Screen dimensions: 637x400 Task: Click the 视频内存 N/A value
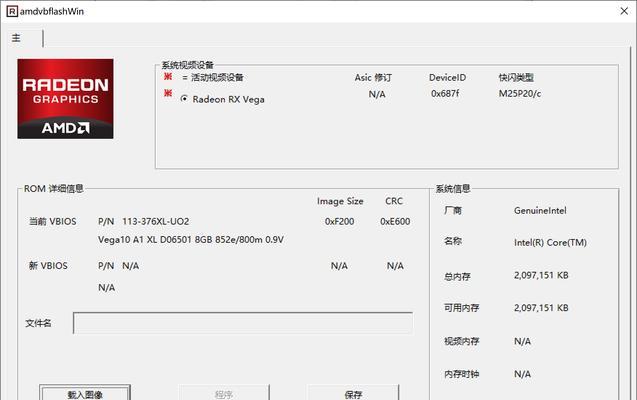(x=522, y=342)
